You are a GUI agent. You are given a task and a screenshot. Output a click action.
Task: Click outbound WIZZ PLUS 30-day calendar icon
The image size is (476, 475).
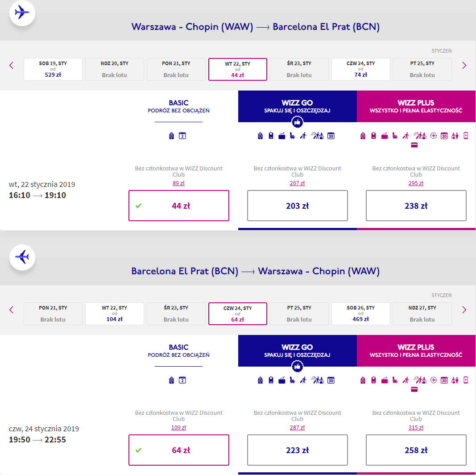point(444,136)
